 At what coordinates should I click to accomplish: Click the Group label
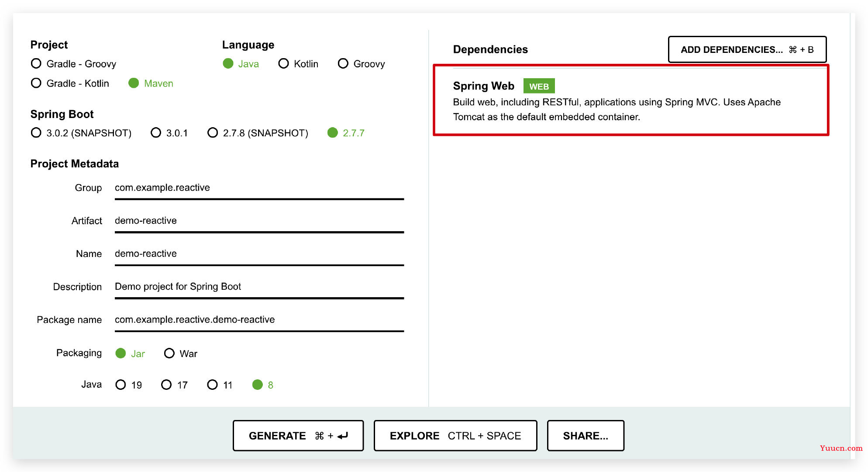[88, 188]
